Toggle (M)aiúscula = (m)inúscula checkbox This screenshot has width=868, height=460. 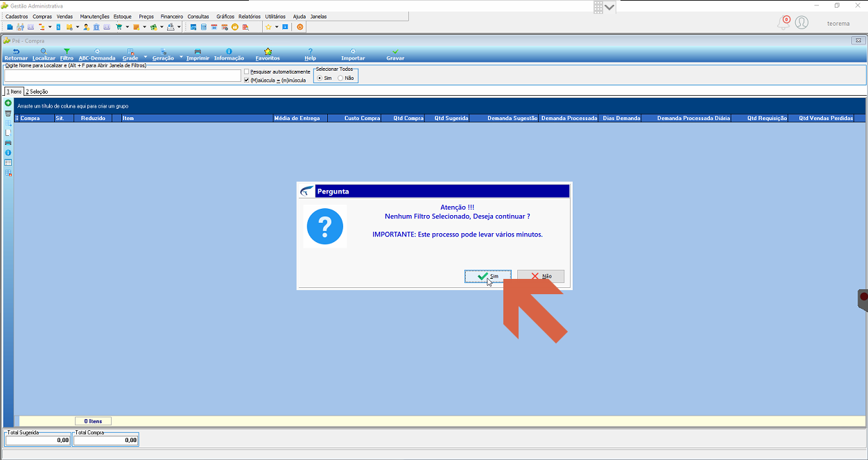coord(246,80)
